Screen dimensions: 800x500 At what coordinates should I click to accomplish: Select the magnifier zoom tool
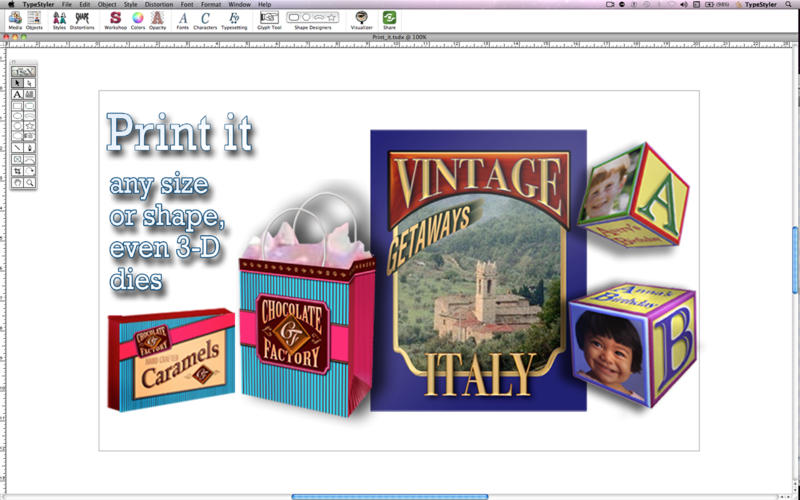click(30, 183)
